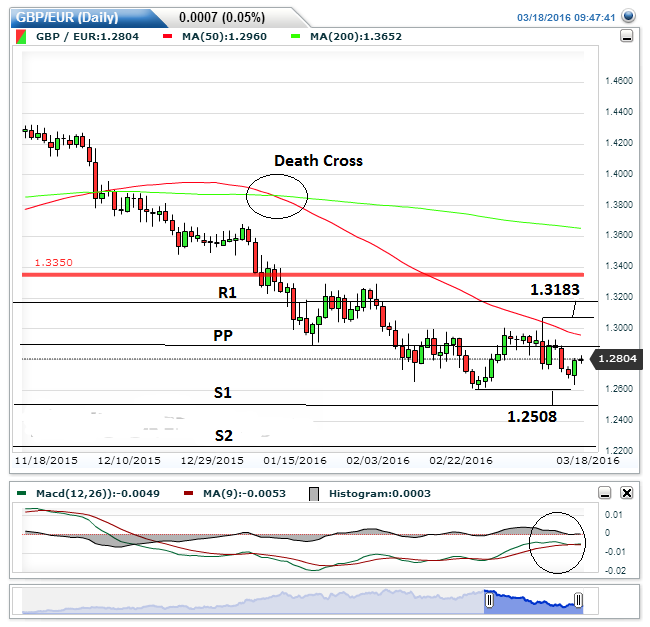650x627 pixels.
Task: Close the MACD indicator panel
Action: pyautogui.click(x=626, y=493)
